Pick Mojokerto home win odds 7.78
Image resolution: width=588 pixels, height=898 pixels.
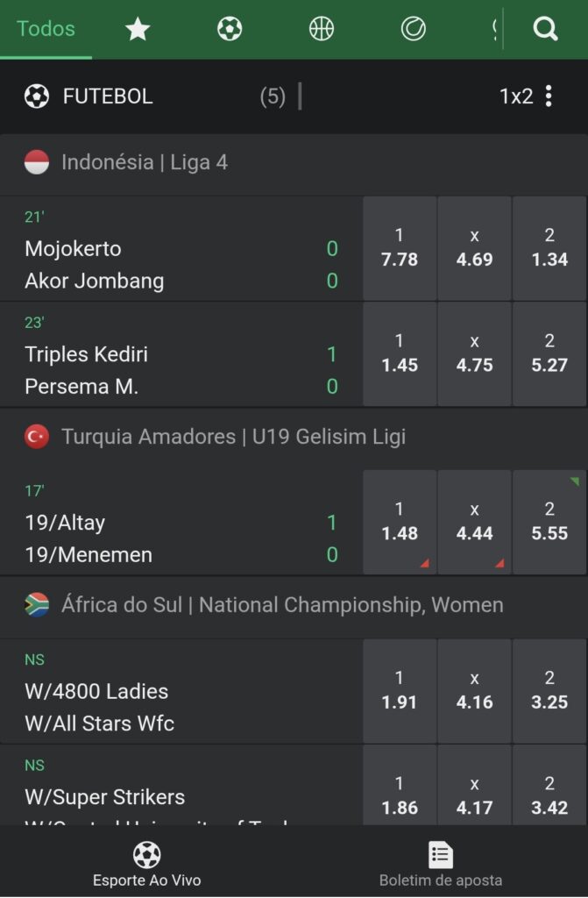[400, 248]
